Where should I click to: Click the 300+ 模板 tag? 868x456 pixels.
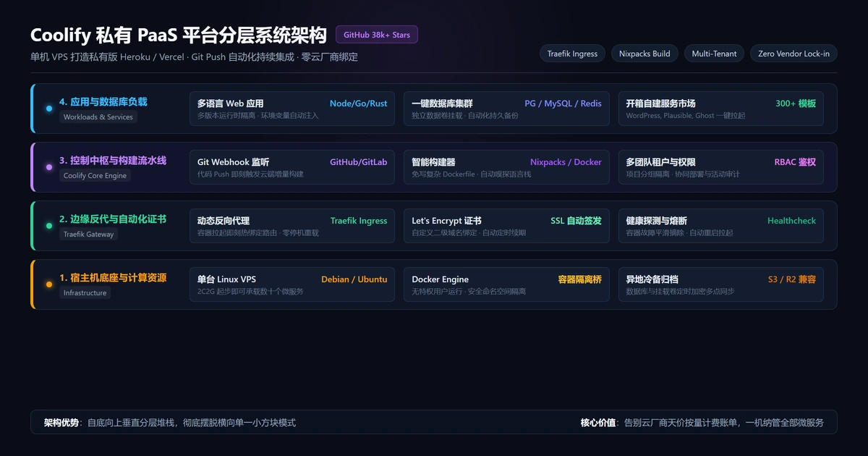point(796,104)
